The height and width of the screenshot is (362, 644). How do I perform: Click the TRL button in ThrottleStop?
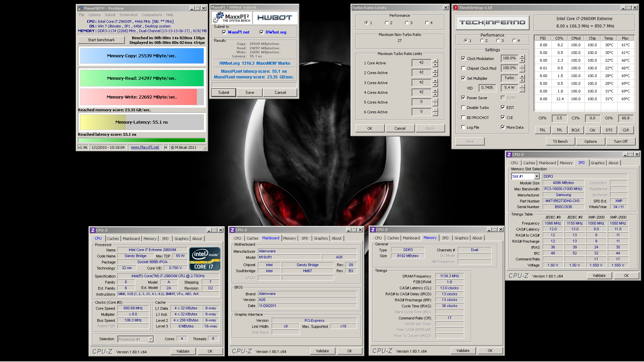tap(542, 130)
